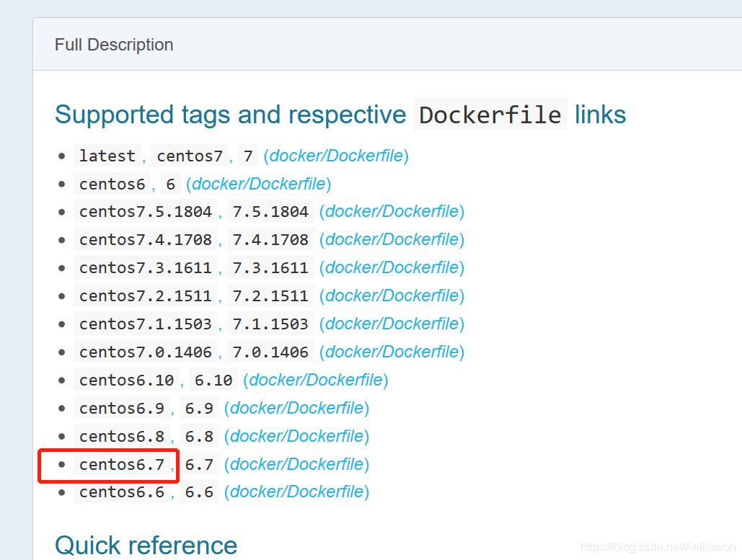
Task: Open Dockerfile link for centos6.9
Action: pyautogui.click(x=296, y=408)
